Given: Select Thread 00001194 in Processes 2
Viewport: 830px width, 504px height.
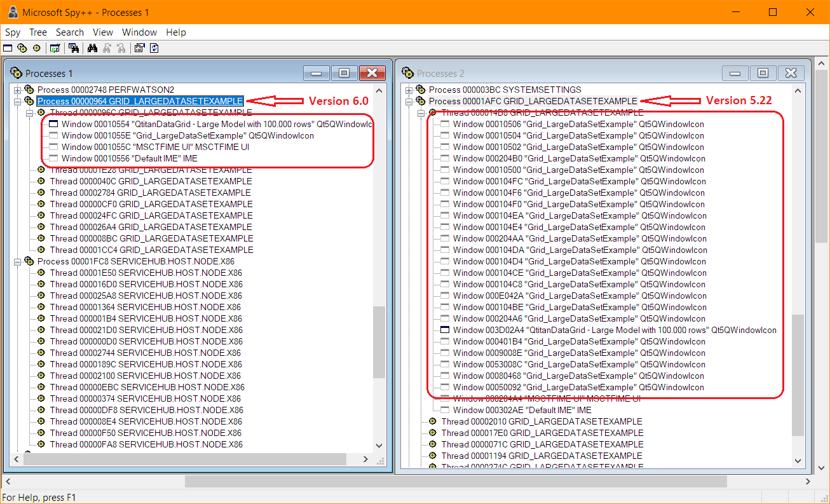Looking at the screenshot, I should click(x=541, y=456).
